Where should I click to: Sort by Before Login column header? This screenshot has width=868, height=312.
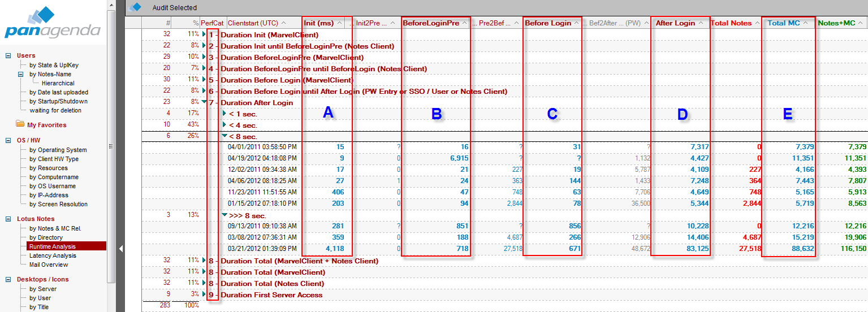(551, 23)
